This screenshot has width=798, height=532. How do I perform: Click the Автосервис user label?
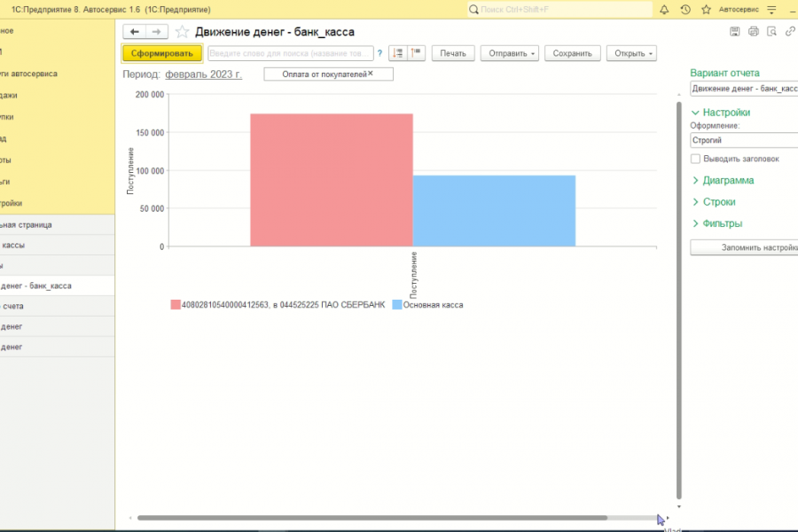click(x=739, y=9)
